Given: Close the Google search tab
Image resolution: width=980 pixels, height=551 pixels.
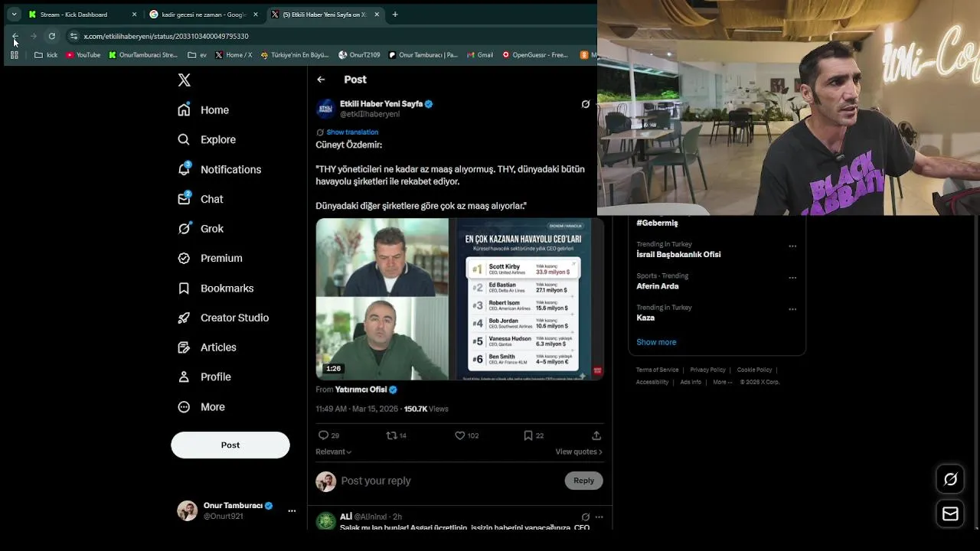Looking at the screenshot, I should pos(256,15).
